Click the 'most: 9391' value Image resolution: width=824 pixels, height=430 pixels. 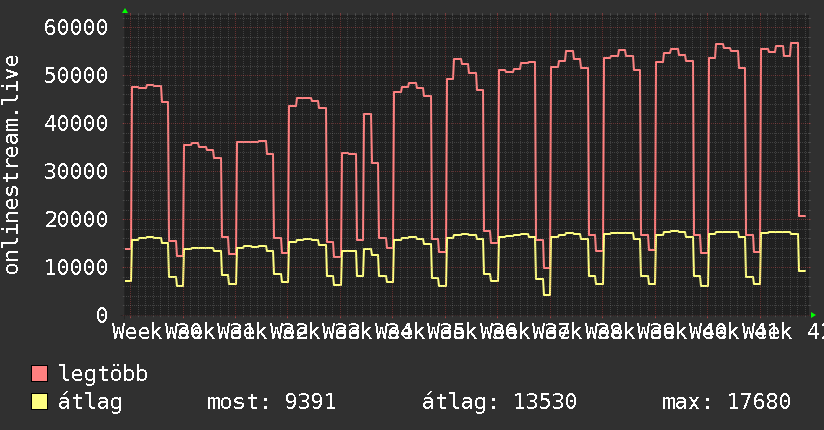[271, 402]
